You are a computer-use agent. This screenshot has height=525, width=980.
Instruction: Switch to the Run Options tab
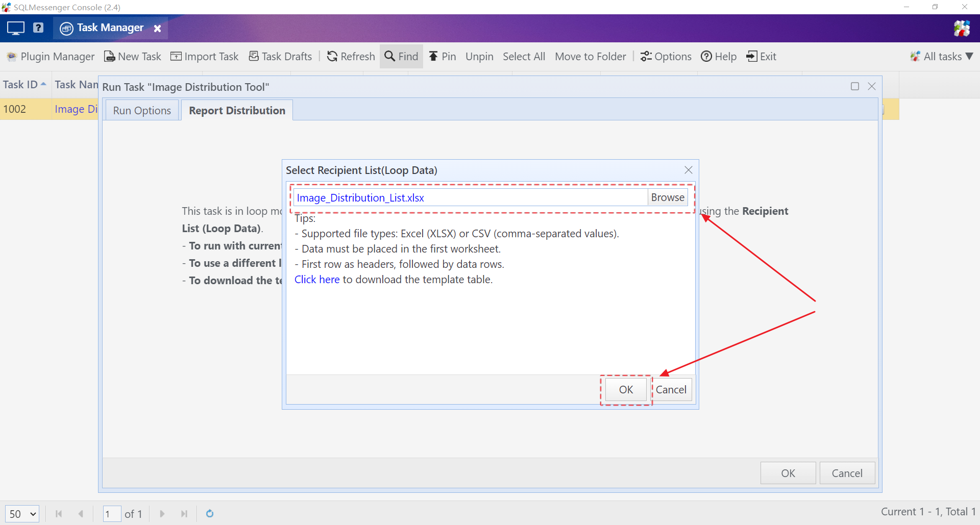(x=142, y=110)
